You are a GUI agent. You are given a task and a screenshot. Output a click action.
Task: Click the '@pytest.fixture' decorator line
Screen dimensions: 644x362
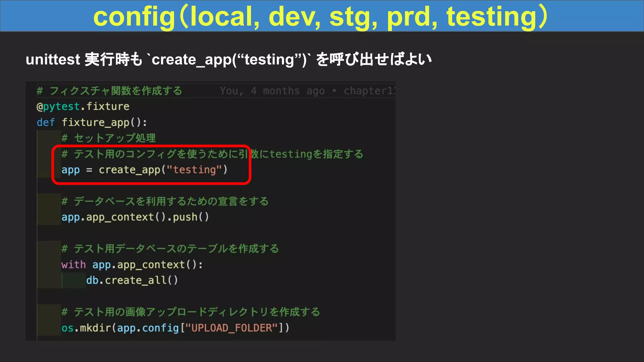click(x=83, y=107)
